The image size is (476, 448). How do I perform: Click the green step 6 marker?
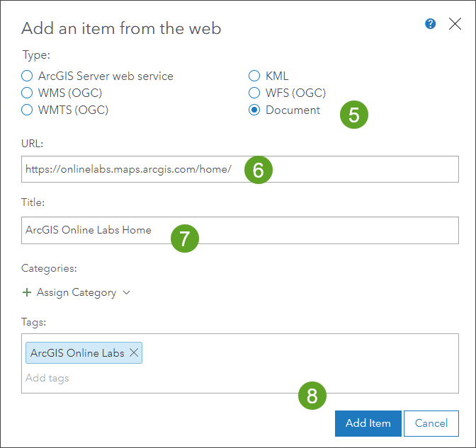[259, 170]
